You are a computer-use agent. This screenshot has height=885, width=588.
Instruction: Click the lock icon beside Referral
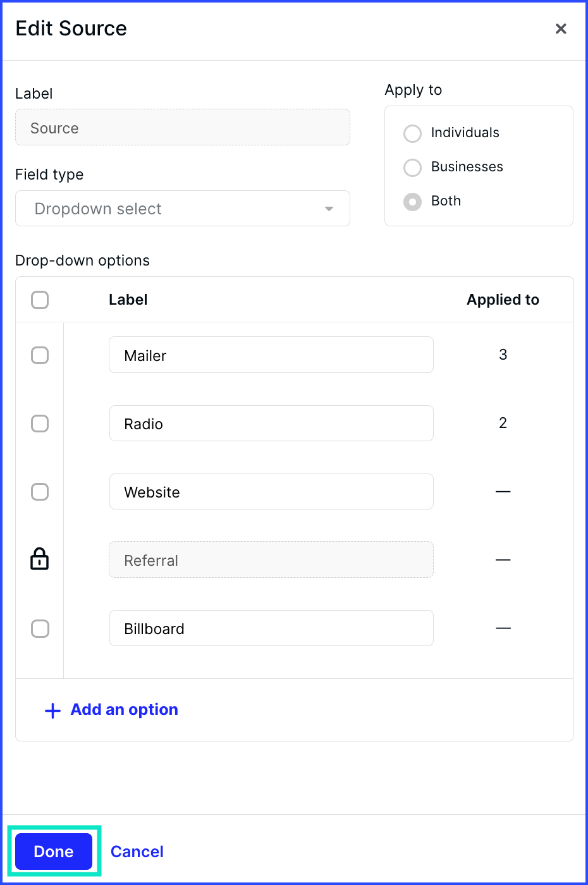tap(40, 559)
